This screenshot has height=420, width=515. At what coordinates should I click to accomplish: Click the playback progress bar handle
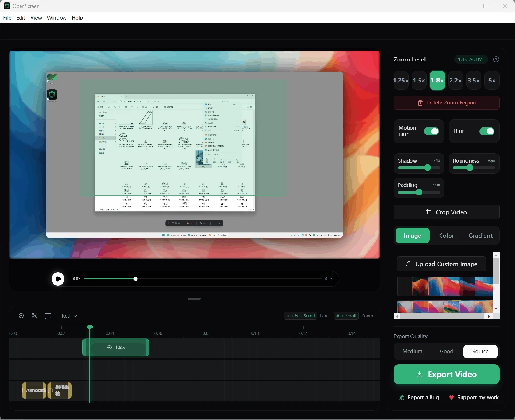click(x=136, y=279)
